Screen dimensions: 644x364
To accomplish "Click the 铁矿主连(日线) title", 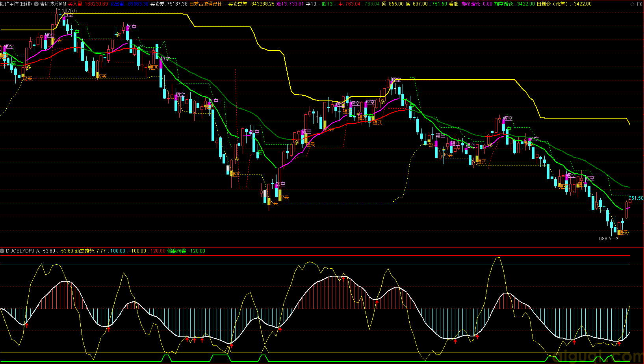I will [16, 4].
